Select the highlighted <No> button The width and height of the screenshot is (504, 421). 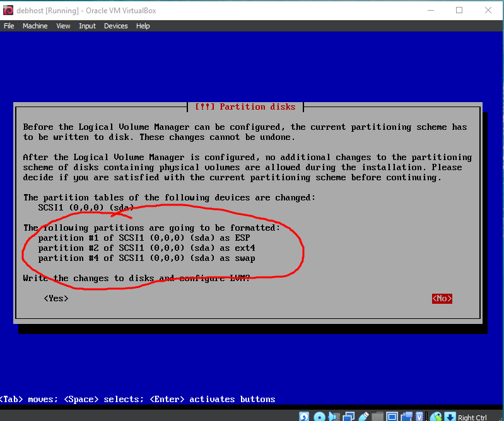coord(442,298)
